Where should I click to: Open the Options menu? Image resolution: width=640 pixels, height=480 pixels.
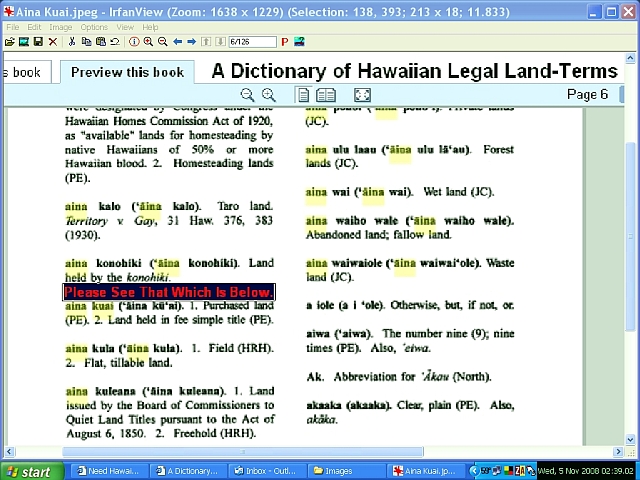click(94, 27)
